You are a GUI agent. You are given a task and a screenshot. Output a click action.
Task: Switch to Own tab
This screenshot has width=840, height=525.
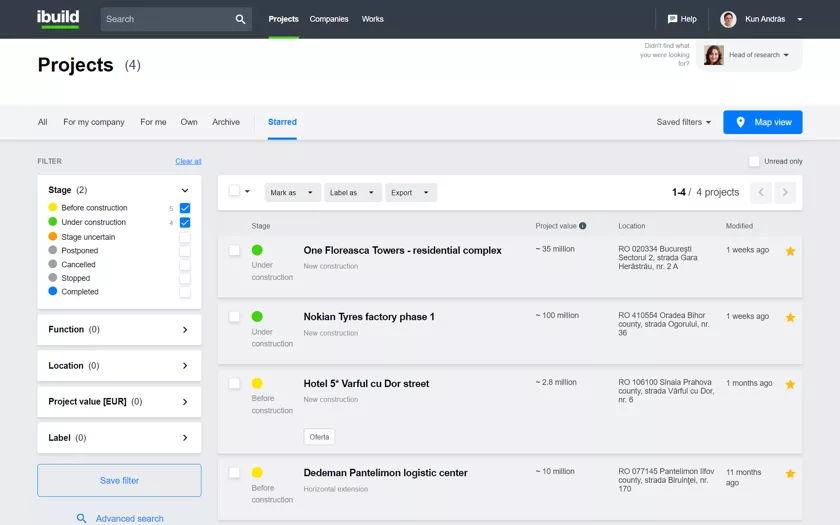(x=189, y=122)
